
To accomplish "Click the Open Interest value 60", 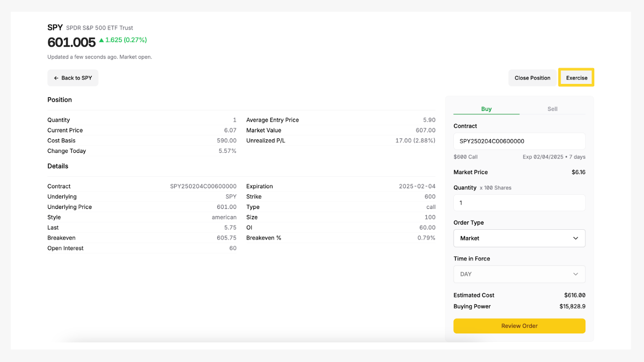I will [233, 248].
